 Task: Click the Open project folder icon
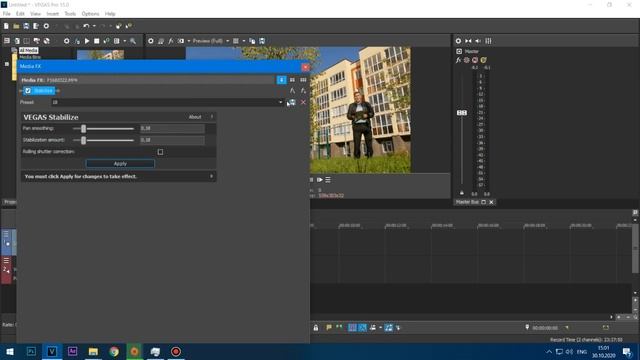(x=16, y=26)
